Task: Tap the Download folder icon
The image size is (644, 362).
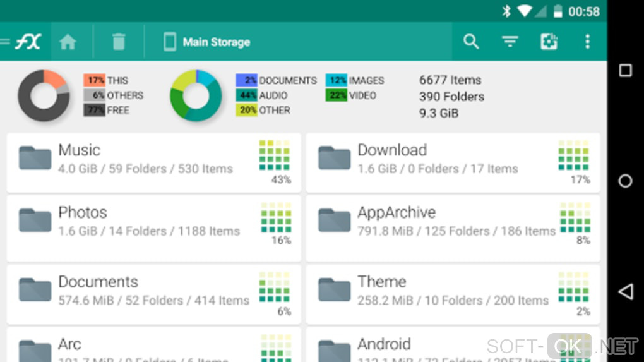Action: tap(335, 158)
